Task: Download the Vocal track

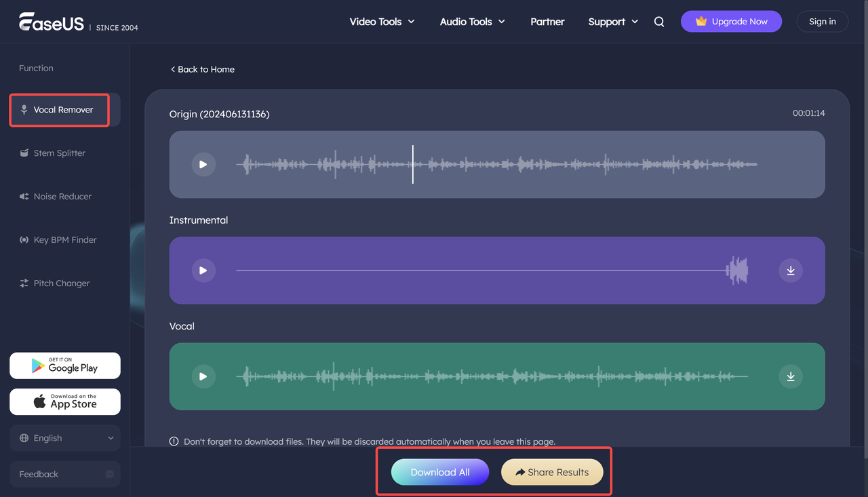Action: [x=791, y=376]
